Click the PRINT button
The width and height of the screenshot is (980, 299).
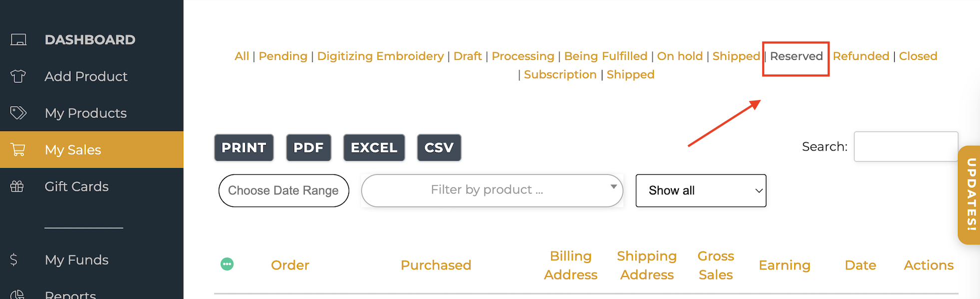click(244, 147)
